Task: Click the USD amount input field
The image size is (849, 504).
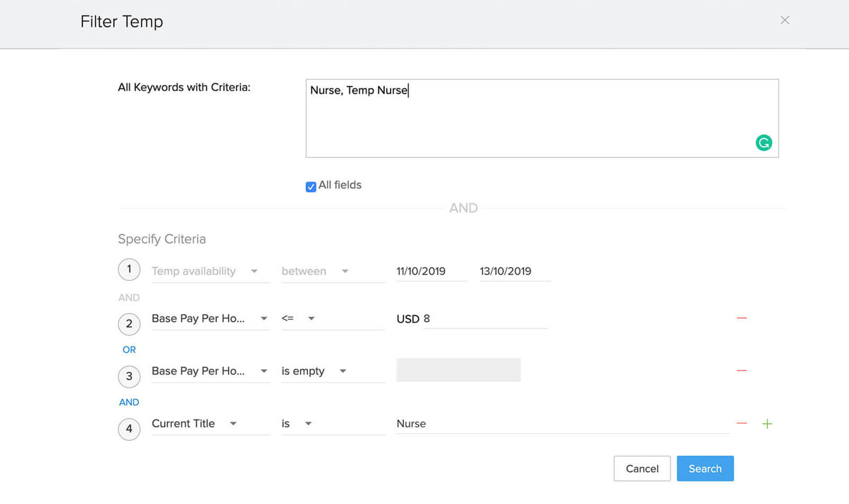Action: pos(486,319)
